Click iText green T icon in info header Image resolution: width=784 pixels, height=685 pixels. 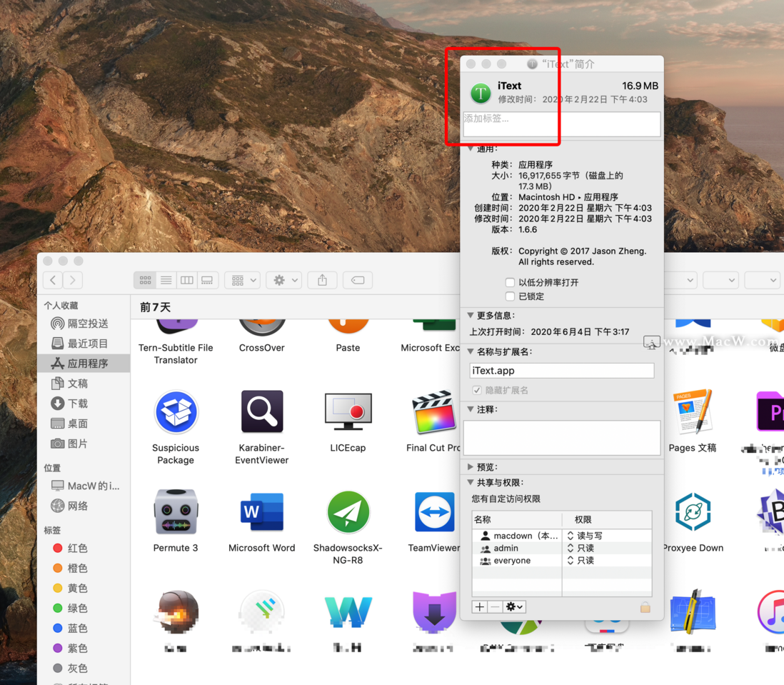pyautogui.click(x=481, y=93)
